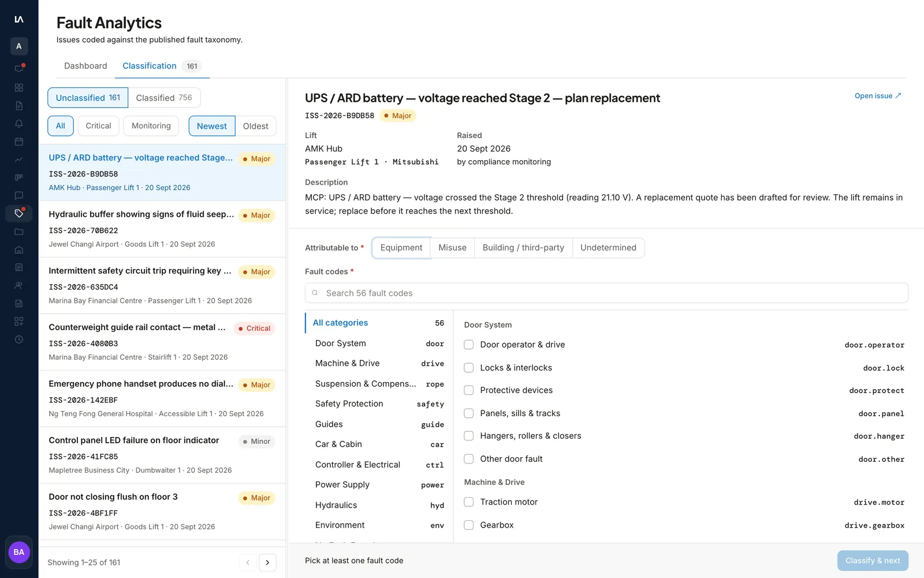The height and width of the screenshot is (578, 924).
Task: Focus the Search 56 fault codes field
Action: (x=606, y=293)
